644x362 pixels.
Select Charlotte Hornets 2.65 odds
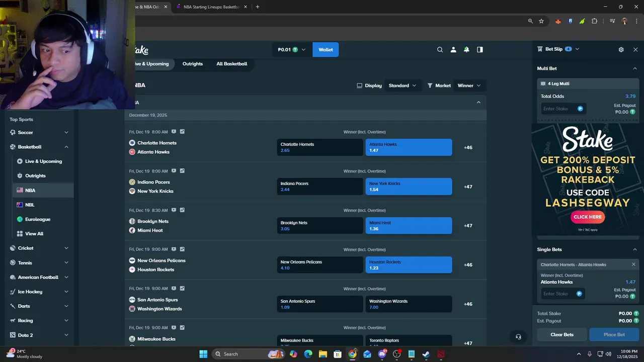coord(320,147)
